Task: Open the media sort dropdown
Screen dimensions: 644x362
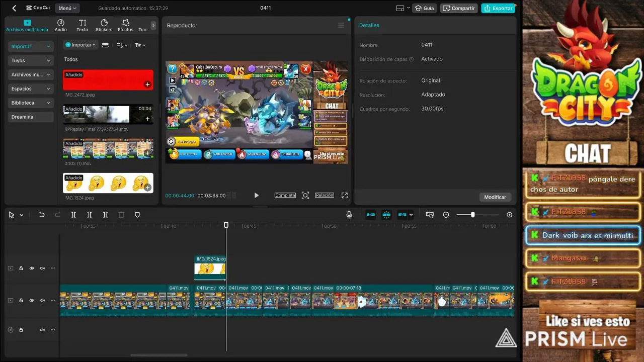Action: [x=122, y=45]
